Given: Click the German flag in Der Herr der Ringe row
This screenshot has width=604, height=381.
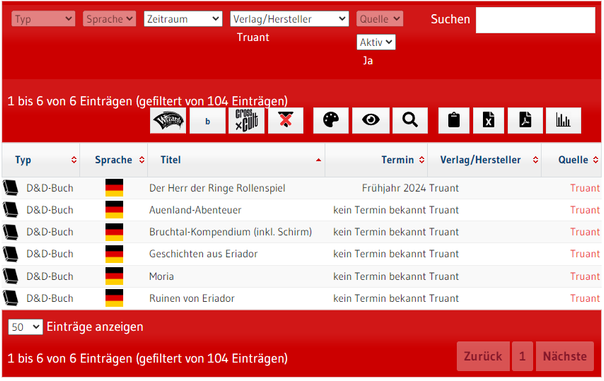Looking at the screenshot, I should pos(114,188).
